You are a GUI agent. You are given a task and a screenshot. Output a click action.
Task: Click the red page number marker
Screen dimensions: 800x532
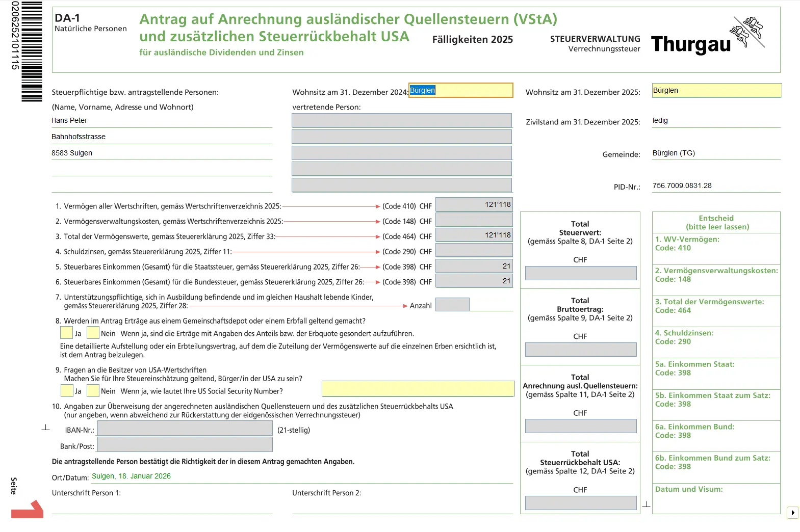click(x=28, y=510)
